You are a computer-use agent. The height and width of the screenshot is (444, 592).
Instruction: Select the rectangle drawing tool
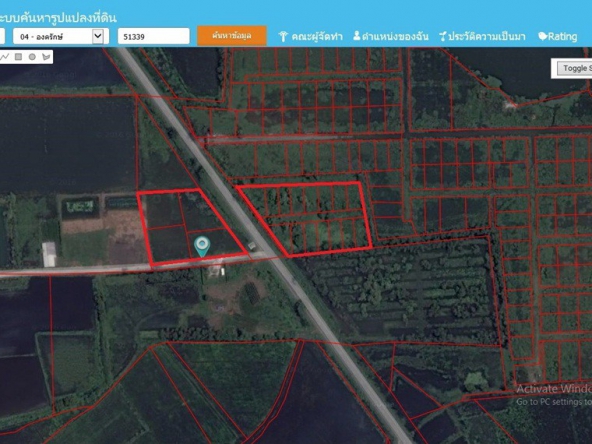coord(18,57)
